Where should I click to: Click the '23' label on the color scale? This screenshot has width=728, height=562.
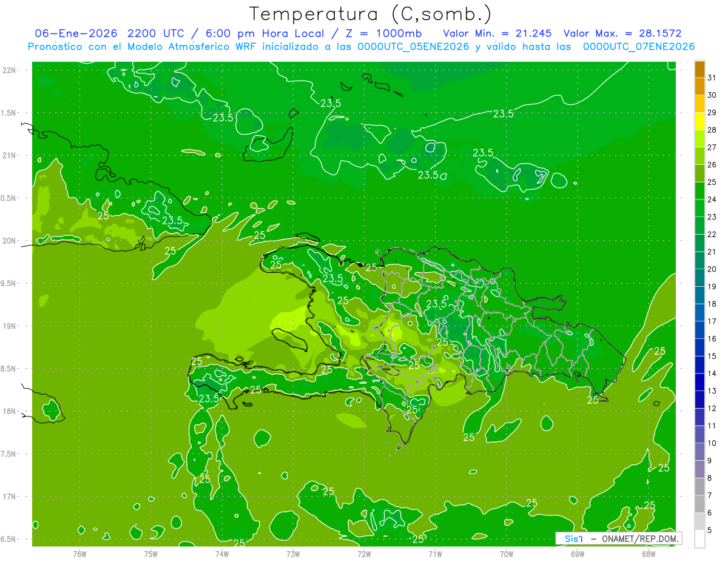[x=712, y=217]
